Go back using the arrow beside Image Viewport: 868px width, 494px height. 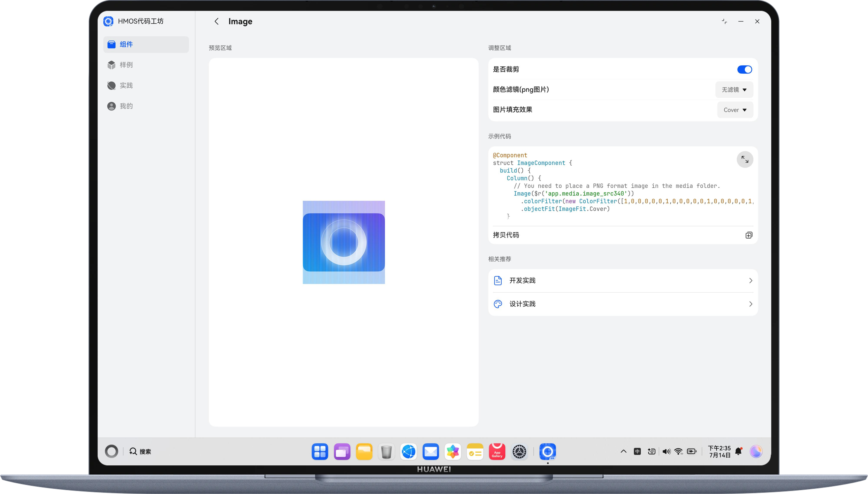pos(216,21)
